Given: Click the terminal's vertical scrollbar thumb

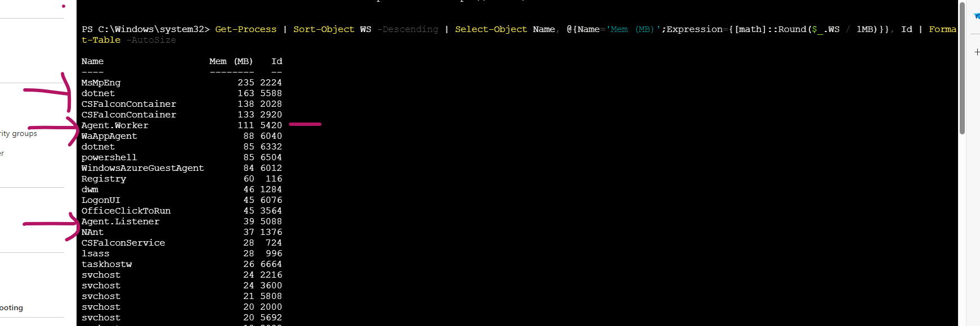Looking at the screenshot, I should pyautogui.click(x=962, y=67).
